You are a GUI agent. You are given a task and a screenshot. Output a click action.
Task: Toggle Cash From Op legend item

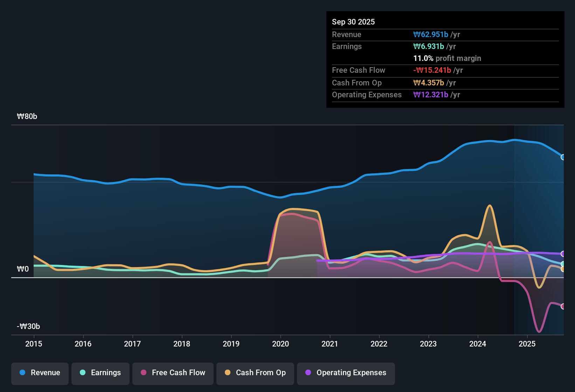[x=255, y=373]
